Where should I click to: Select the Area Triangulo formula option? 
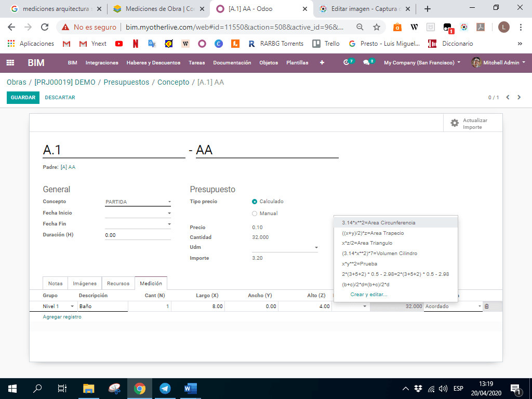point(395,243)
